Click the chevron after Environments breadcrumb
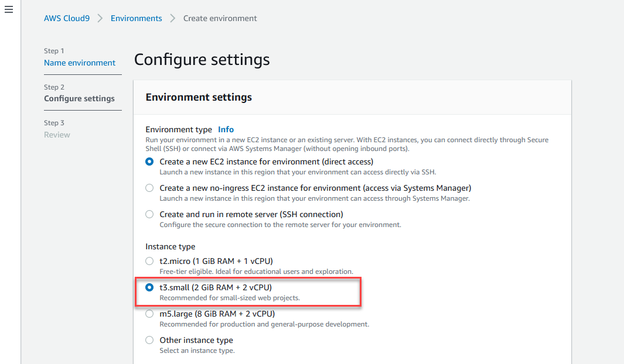 coord(172,18)
